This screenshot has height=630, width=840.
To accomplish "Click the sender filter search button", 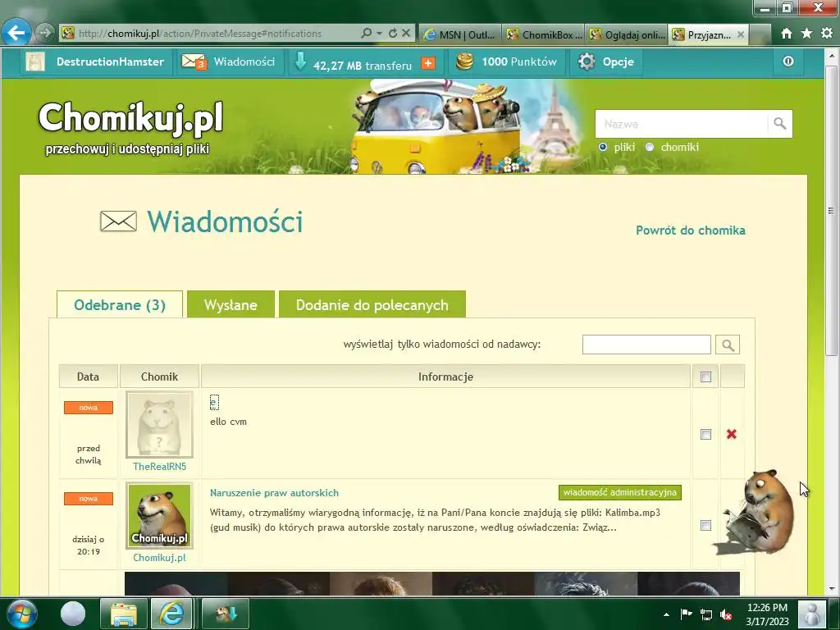I will (728, 345).
